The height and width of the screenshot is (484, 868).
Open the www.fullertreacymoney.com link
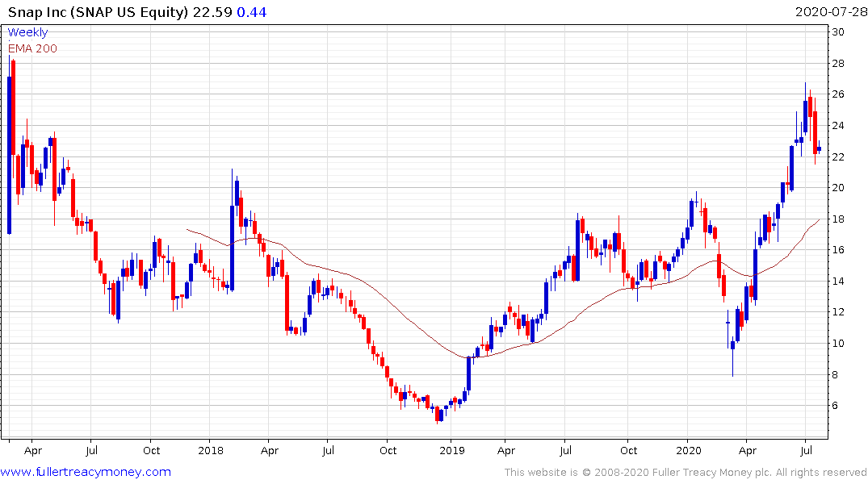[86, 472]
